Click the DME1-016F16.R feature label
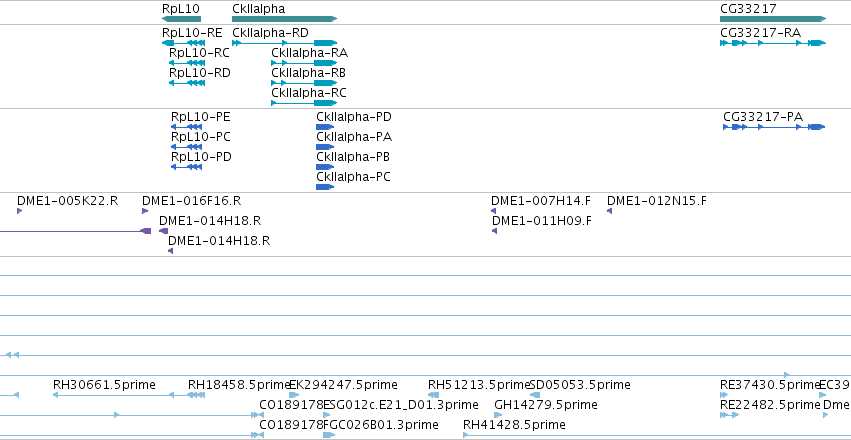The width and height of the screenshot is (851, 440). [x=192, y=201]
